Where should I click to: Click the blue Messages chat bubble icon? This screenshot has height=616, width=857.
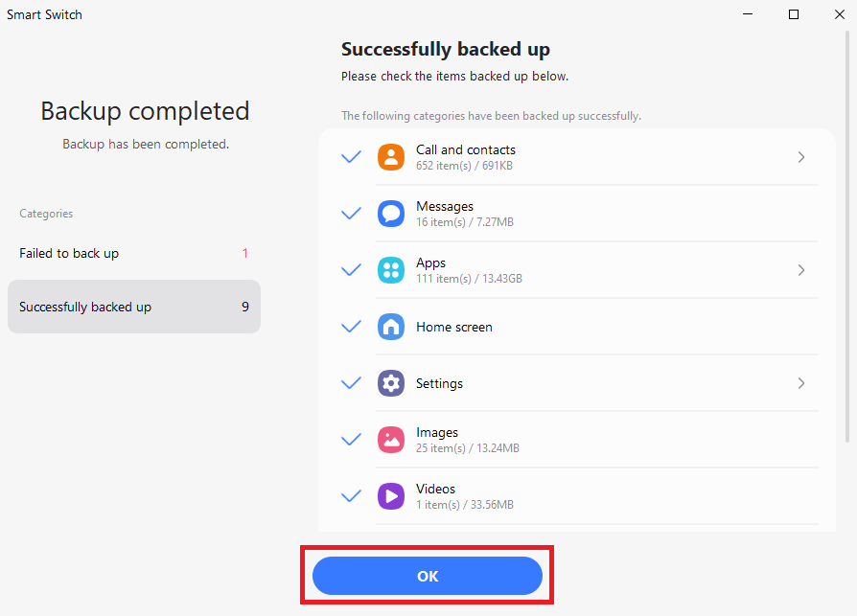click(x=391, y=214)
